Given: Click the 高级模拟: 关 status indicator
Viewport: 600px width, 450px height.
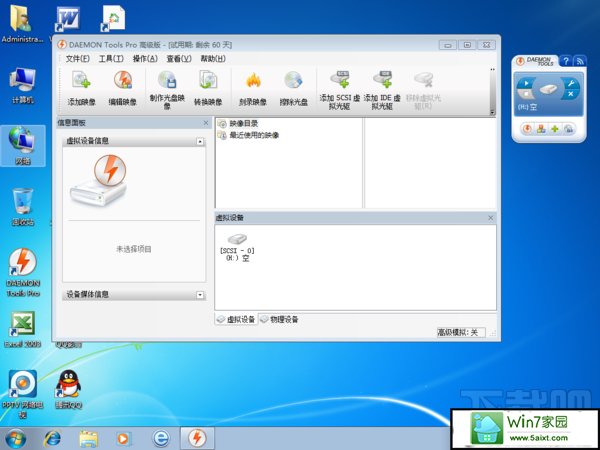Looking at the screenshot, I should click(461, 333).
